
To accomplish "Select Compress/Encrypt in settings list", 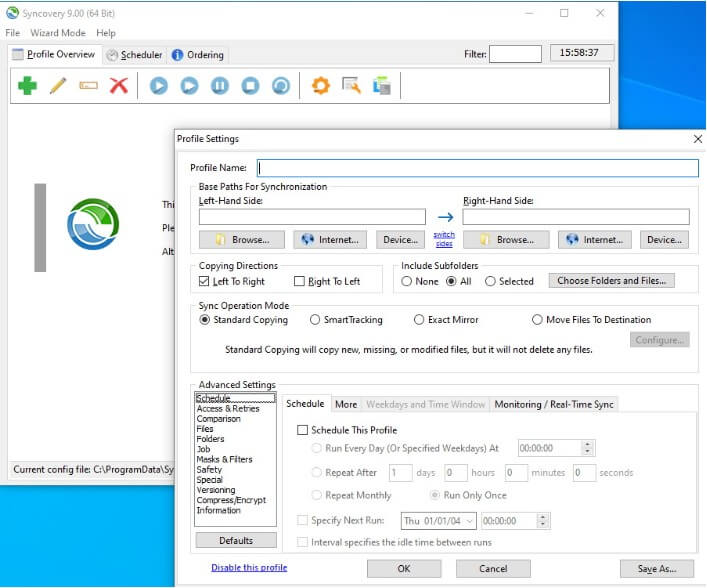I will tap(231, 500).
